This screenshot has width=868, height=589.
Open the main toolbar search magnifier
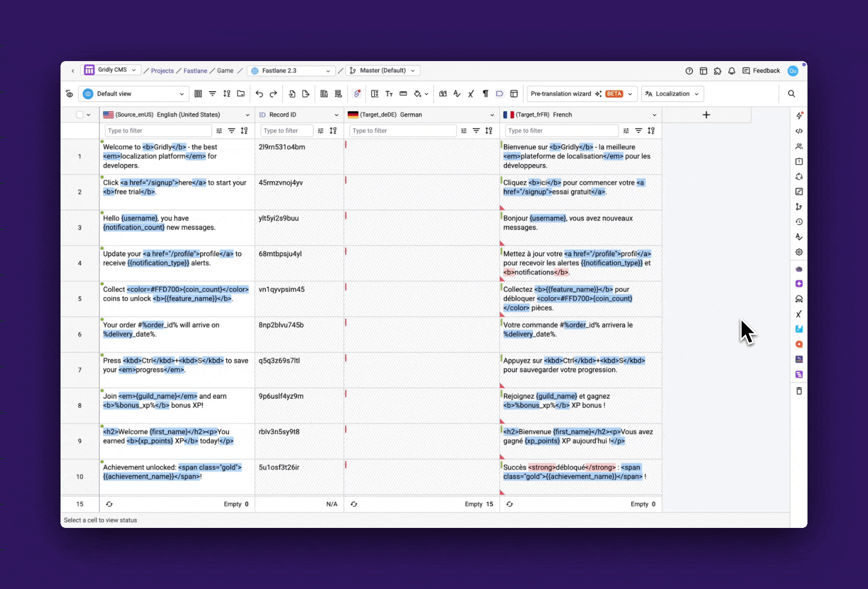791,94
